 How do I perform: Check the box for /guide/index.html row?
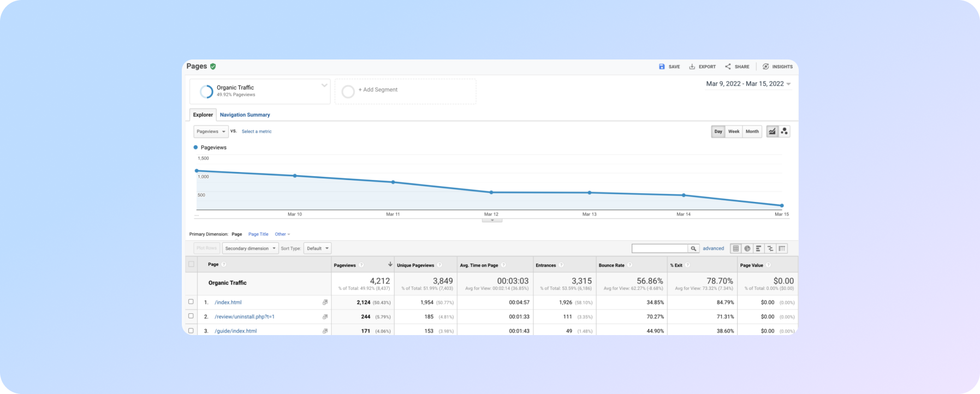click(191, 330)
